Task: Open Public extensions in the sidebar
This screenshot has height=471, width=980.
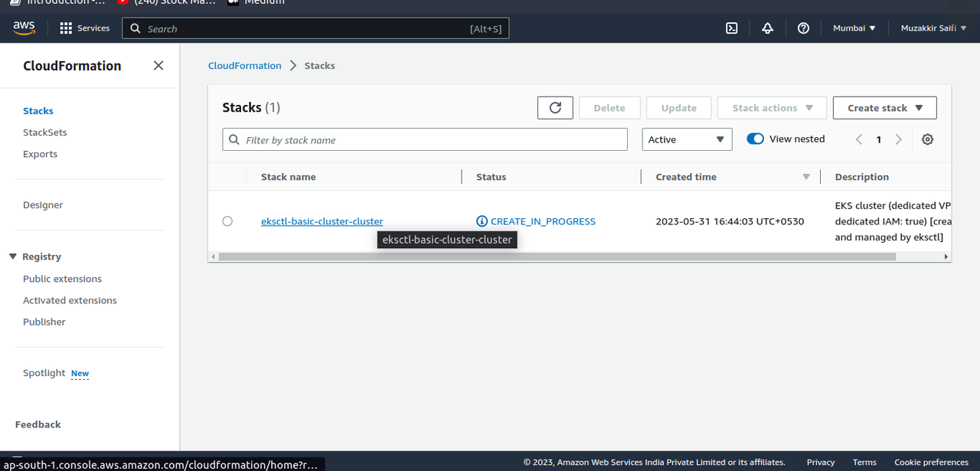Action: [62, 279]
